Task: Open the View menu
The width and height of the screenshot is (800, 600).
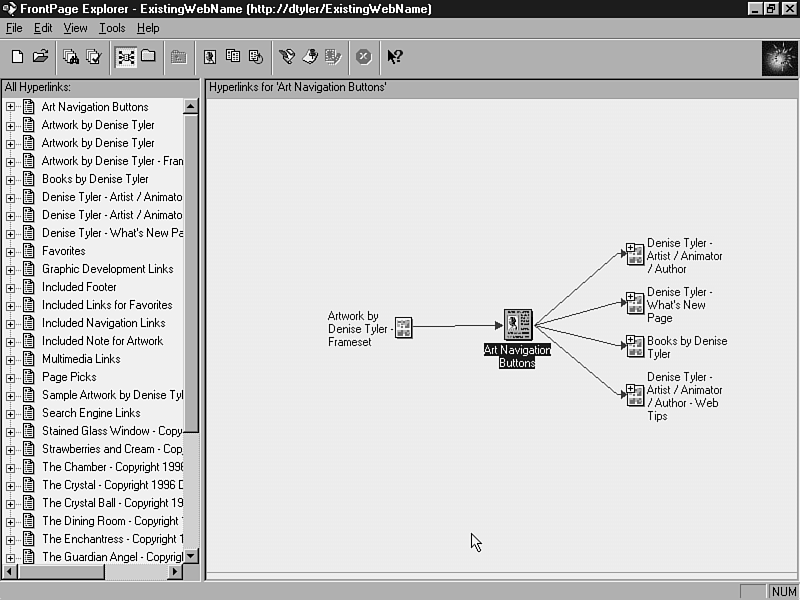Action: tap(75, 28)
